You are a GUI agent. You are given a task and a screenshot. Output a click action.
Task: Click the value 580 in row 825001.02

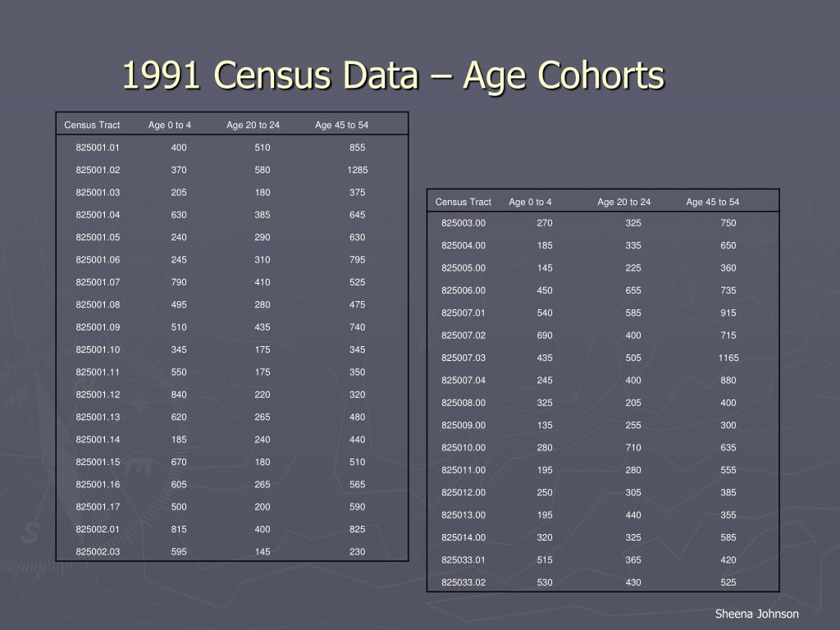tap(262, 170)
